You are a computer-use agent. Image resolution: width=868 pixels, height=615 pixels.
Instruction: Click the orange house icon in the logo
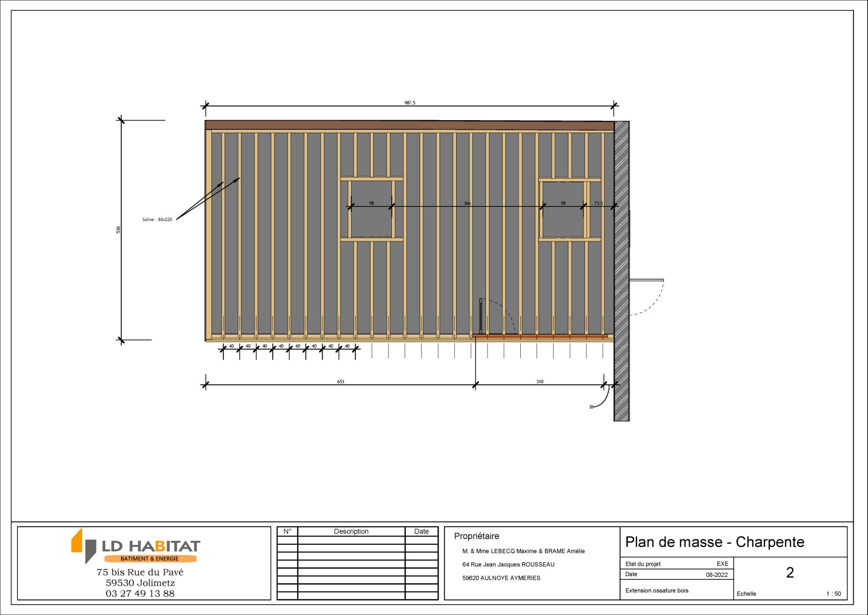coord(77,540)
